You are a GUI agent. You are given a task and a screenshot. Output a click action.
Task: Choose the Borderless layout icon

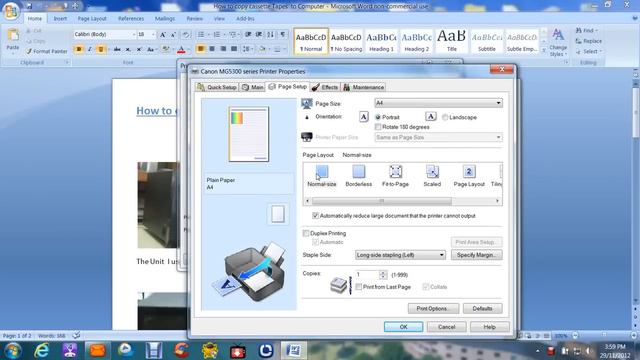tap(358, 171)
